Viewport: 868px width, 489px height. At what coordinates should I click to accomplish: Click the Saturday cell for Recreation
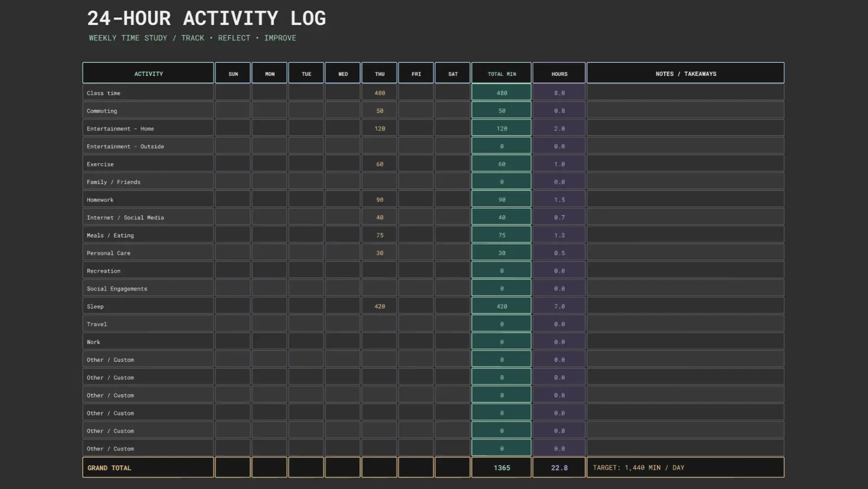click(x=452, y=270)
